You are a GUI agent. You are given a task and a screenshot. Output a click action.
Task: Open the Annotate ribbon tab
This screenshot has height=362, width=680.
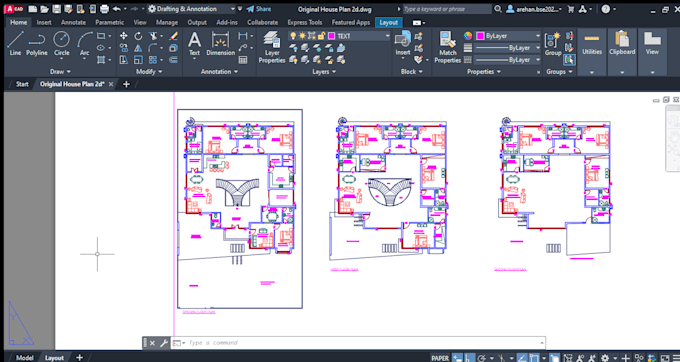coord(73,23)
